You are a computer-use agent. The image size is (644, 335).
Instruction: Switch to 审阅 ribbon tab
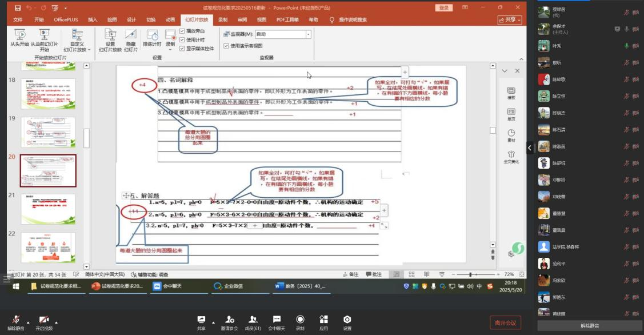coord(242,19)
